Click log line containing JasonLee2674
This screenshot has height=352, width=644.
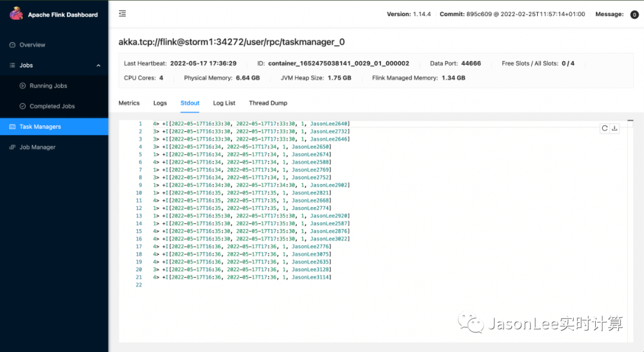click(x=242, y=155)
